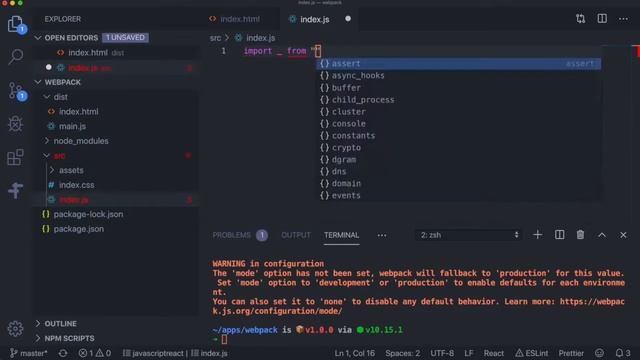Click Ln 1, Col 16 in status bar
Image resolution: width=640 pixels, height=360 pixels.
354,353
